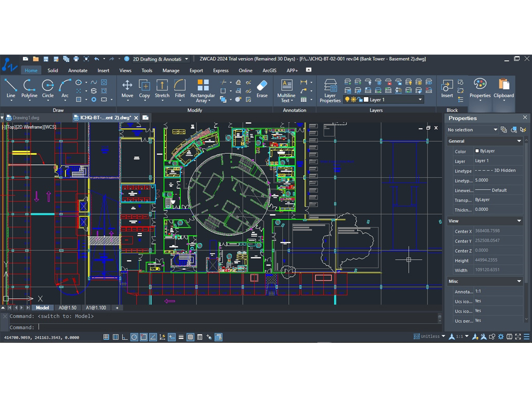532x399 pixels.
Task: Toggle lineweight display in status bar
Action: [181, 337]
